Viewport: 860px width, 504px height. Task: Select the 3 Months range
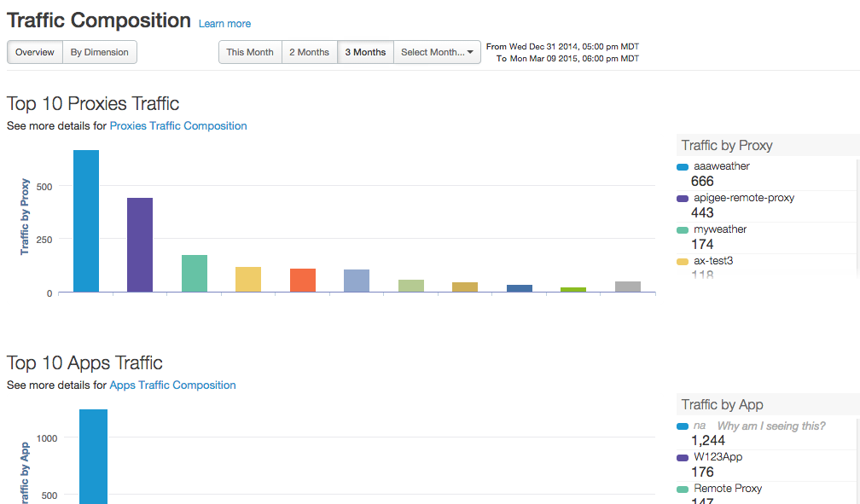point(365,52)
